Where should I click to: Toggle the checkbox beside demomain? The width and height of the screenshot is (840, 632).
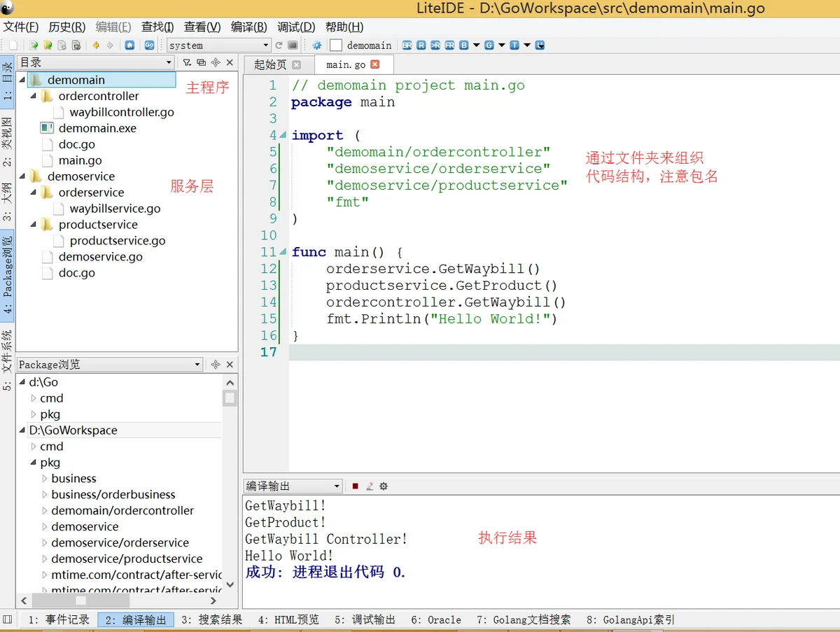click(x=336, y=45)
